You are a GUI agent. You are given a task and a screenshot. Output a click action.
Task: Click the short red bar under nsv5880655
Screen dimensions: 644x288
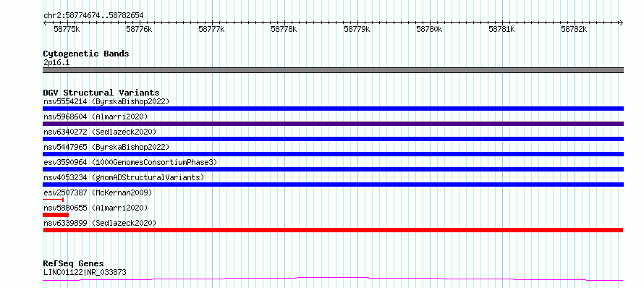point(56,215)
